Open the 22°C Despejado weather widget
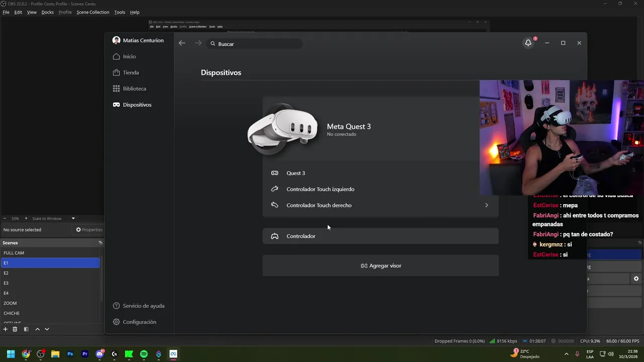 click(525, 354)
